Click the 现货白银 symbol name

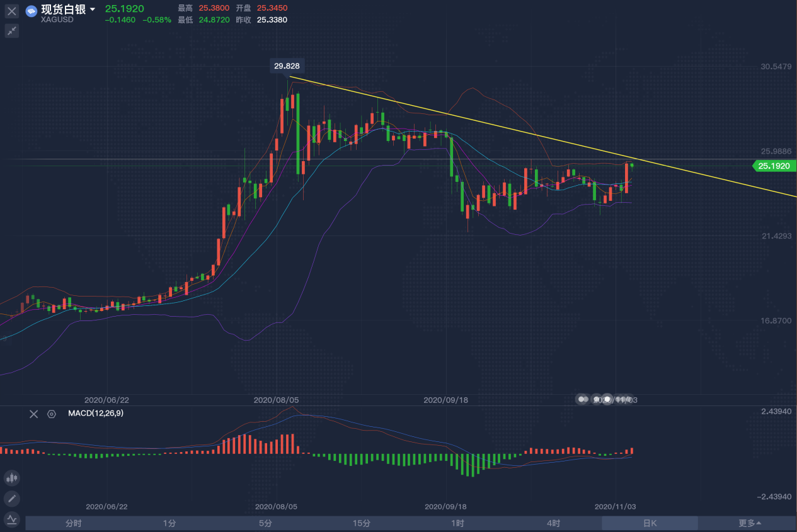pyautogui.click(x=64, y=9)
